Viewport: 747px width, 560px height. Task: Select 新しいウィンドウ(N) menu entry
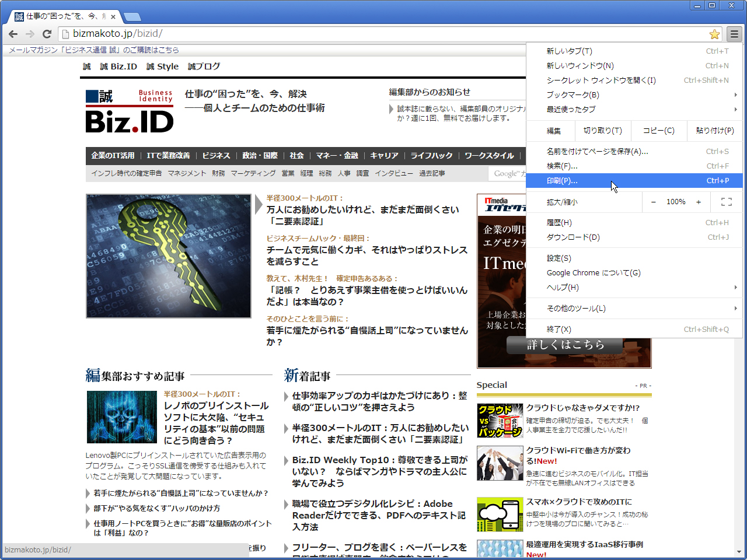point(634,66)
